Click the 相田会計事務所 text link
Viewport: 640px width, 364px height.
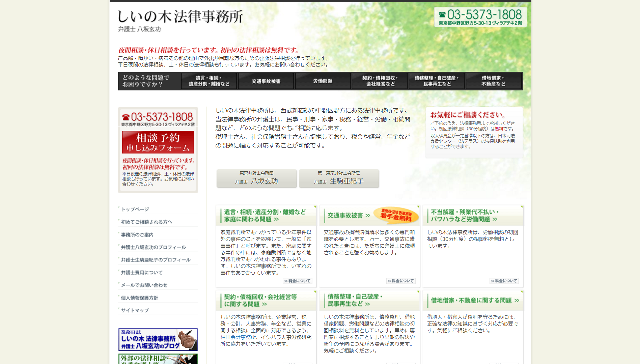238,337
